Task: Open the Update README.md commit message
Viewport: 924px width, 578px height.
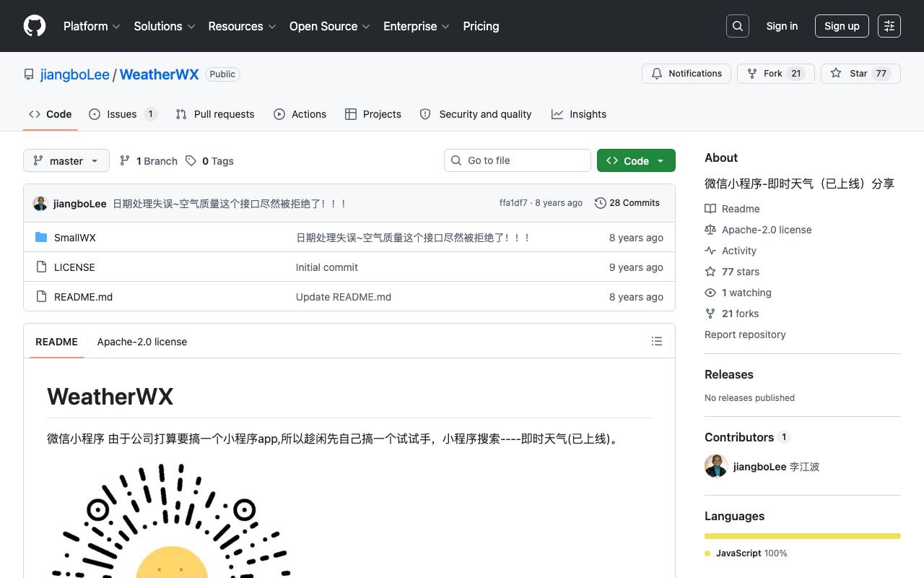Action: pos(344,297)
